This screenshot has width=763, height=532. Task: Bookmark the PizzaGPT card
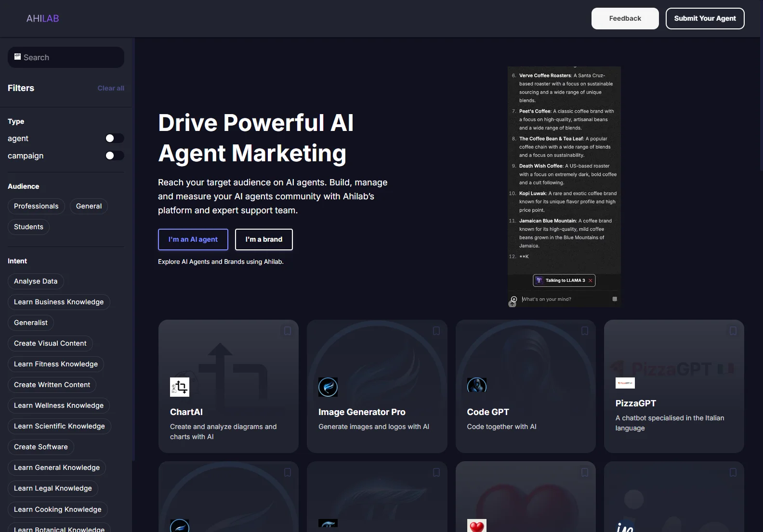733,331
